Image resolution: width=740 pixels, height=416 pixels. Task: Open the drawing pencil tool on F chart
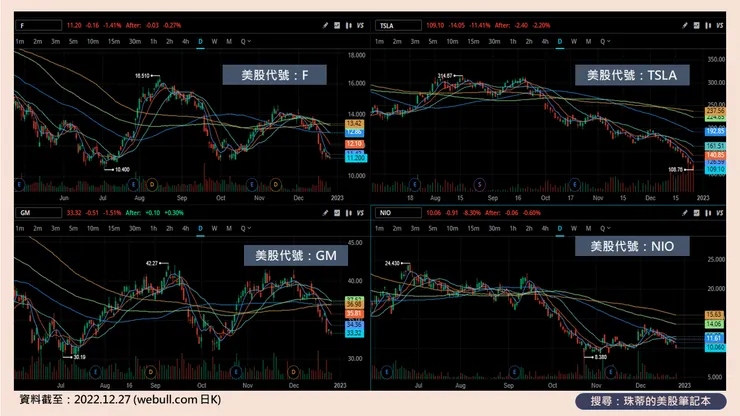(325, 25)
